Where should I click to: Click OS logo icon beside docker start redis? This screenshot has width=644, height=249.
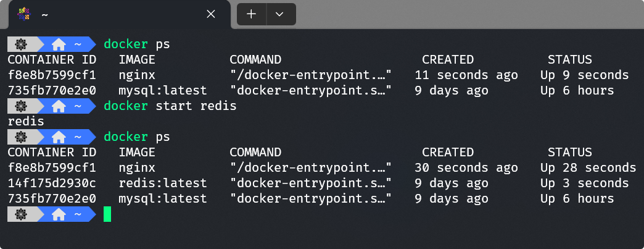(x=20, y=106)
